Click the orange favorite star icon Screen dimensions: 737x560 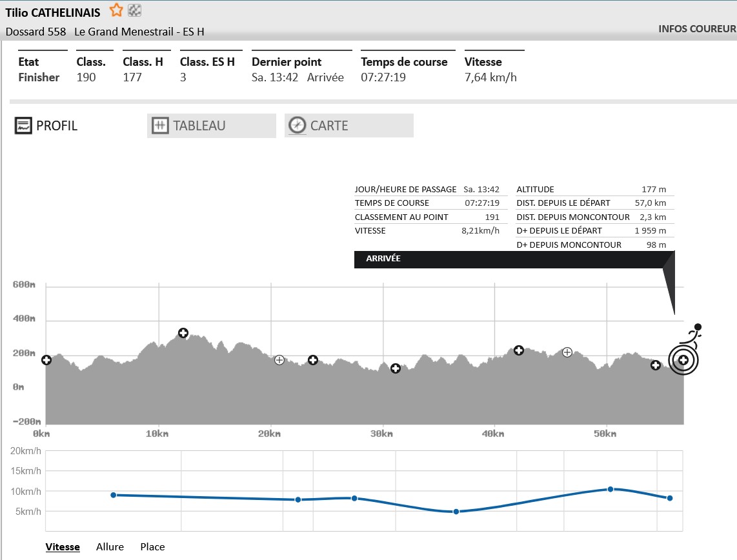[x=116, y=10]
